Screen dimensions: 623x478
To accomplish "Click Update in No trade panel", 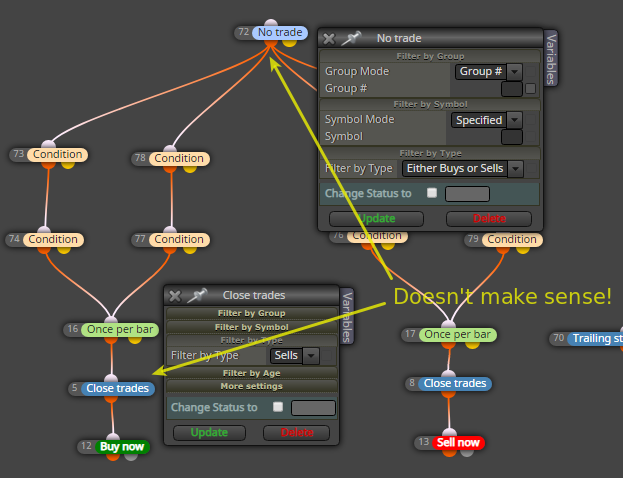I will tap(376, 219).
